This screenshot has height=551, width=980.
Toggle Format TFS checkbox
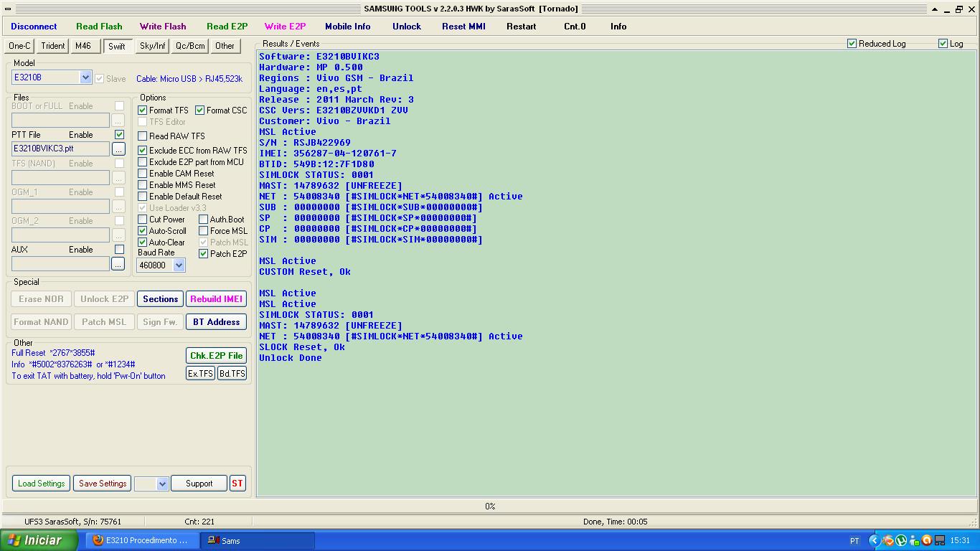click(143, 110)
